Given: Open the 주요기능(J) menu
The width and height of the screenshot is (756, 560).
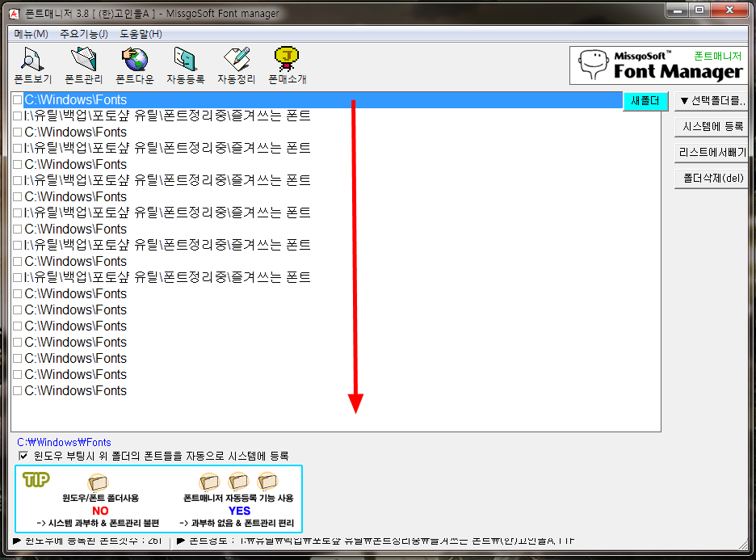Looking at the screenshot, I should (x=84, y=34).
